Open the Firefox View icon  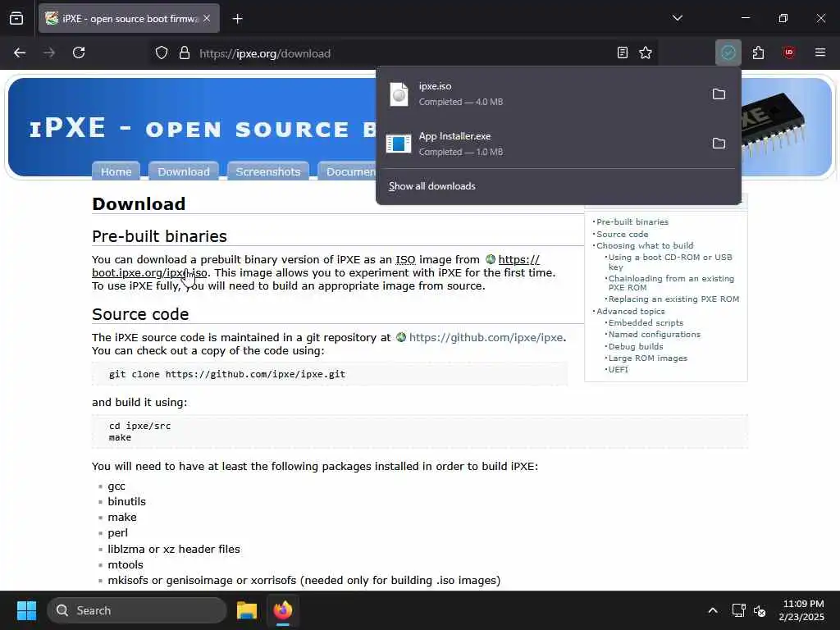(x=16, y=19)
